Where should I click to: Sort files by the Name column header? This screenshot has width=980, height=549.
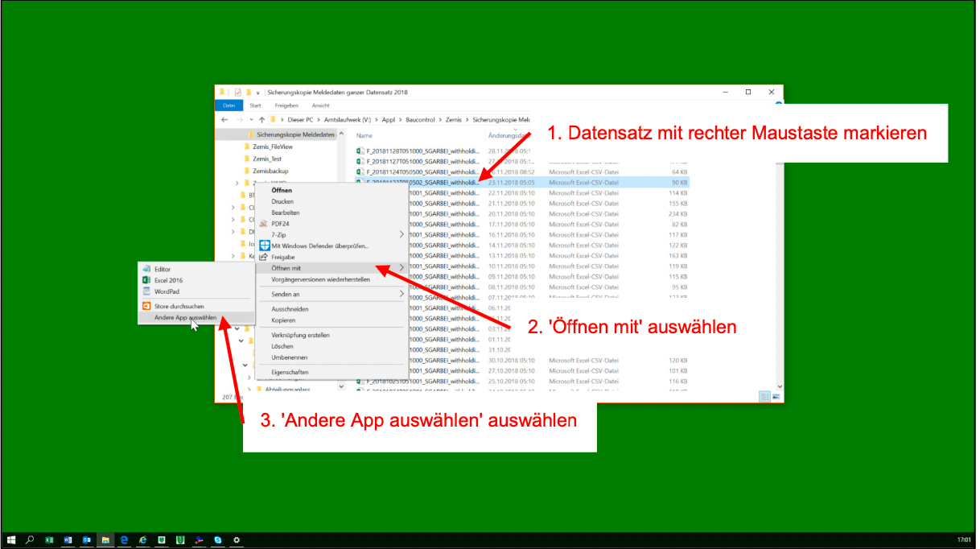tap(364, 135)
